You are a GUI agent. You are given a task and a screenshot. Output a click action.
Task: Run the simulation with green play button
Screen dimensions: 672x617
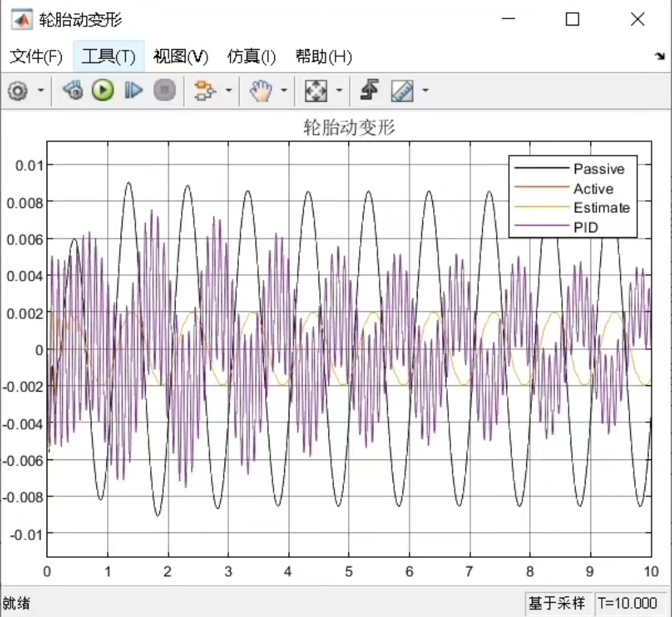coord(103,90)
